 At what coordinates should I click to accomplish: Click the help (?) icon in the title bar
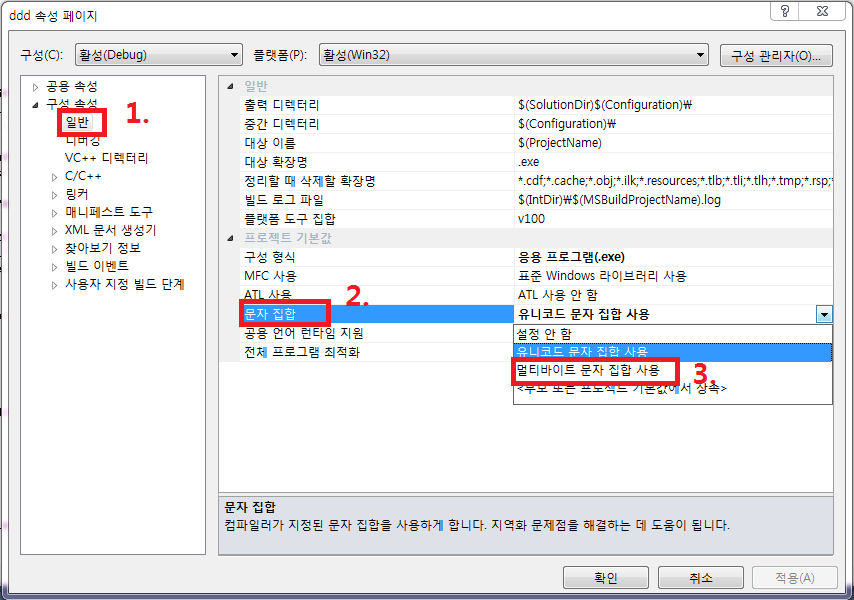tap(785, 11)
